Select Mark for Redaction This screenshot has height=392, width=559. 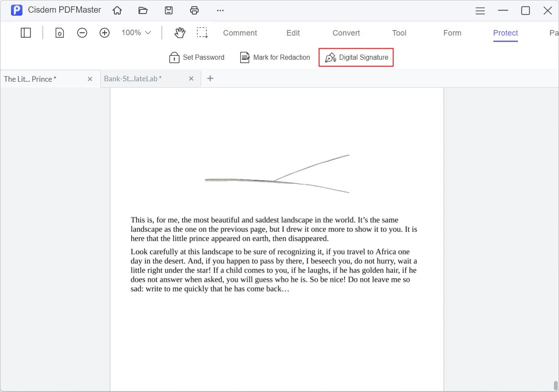[274, 57]
